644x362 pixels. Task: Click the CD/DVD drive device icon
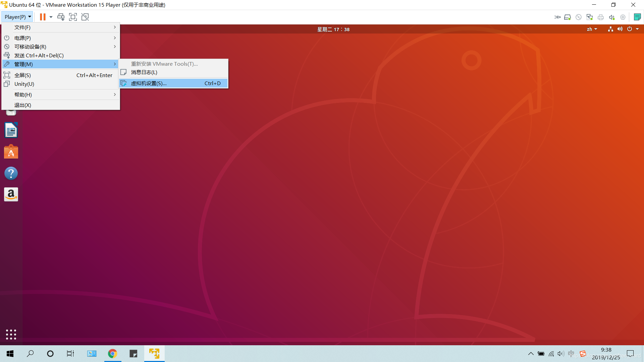coord(579,17)
